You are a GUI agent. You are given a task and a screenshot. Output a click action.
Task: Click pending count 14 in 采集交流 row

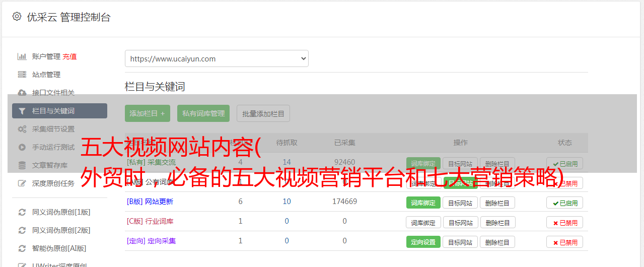(x=287, y=162)
